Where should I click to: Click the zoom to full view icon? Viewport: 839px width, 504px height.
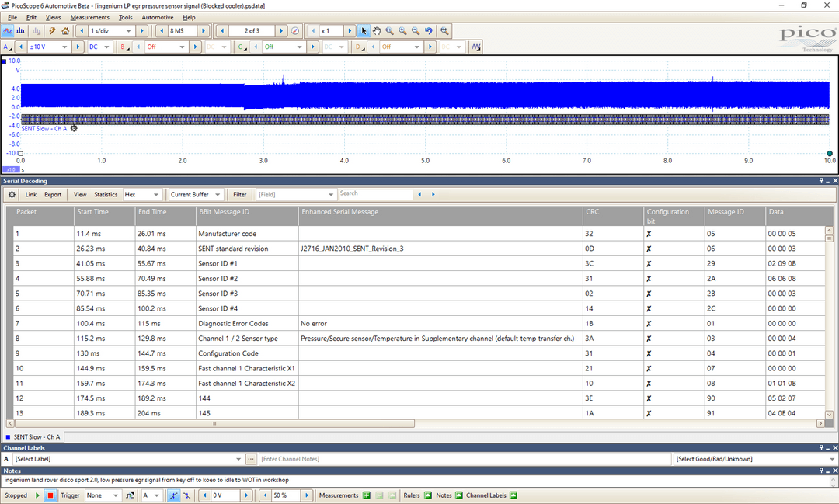[x=444, y=31]
